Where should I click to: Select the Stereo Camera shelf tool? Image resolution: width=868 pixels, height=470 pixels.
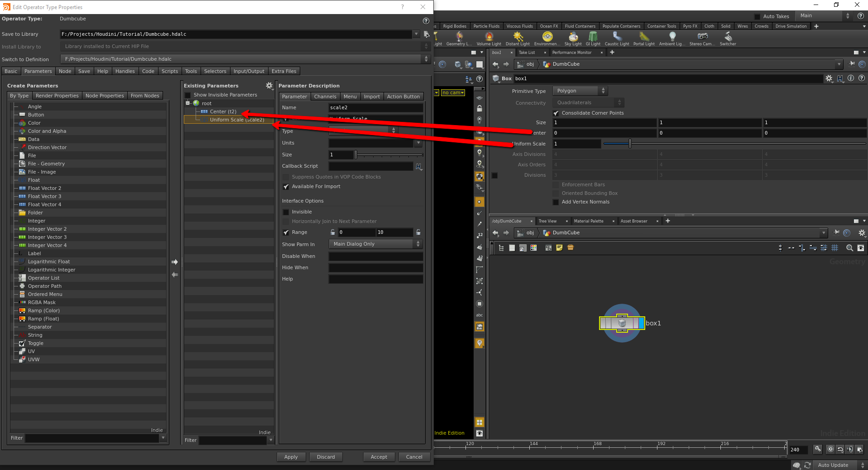click(702, 39)
